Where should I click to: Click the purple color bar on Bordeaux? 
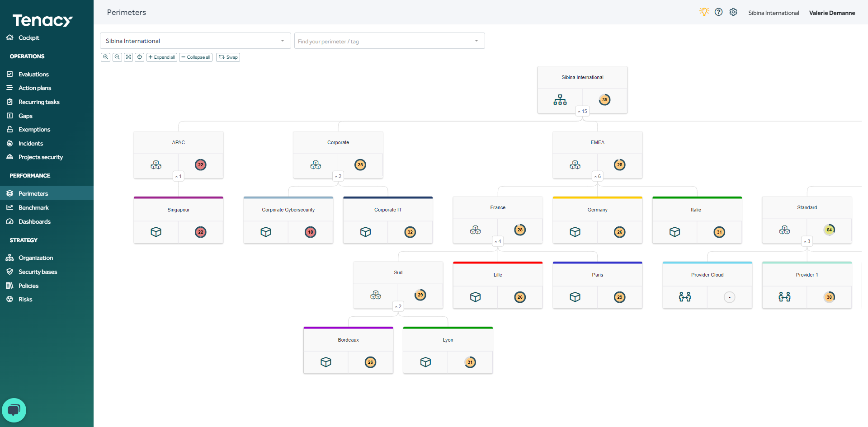348,328
